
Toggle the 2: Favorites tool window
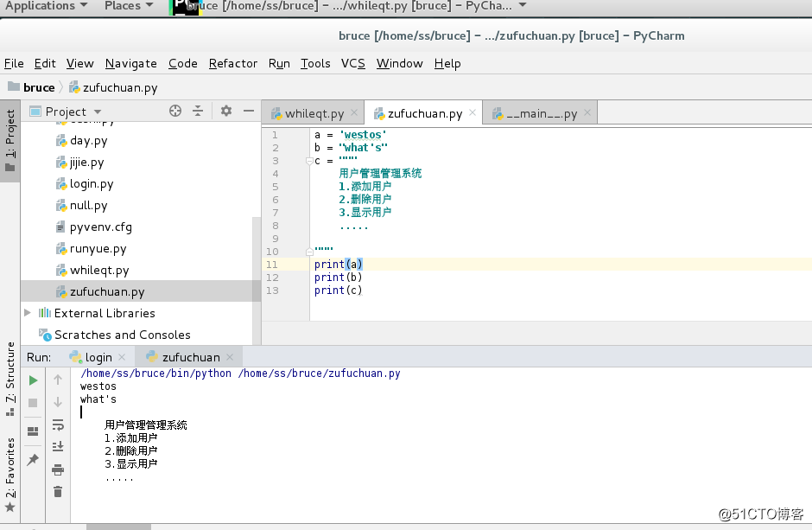tap(10, 475)
